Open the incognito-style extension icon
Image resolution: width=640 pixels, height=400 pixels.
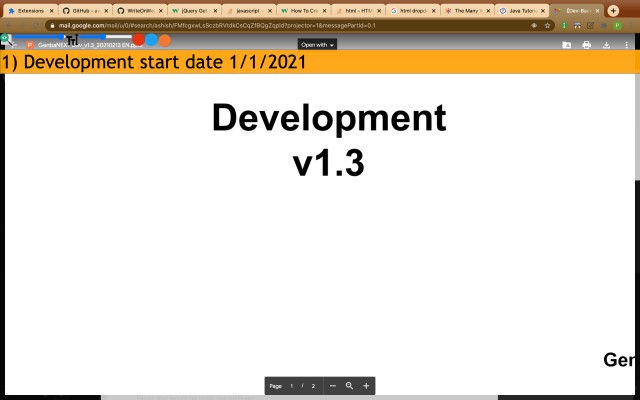577,25
